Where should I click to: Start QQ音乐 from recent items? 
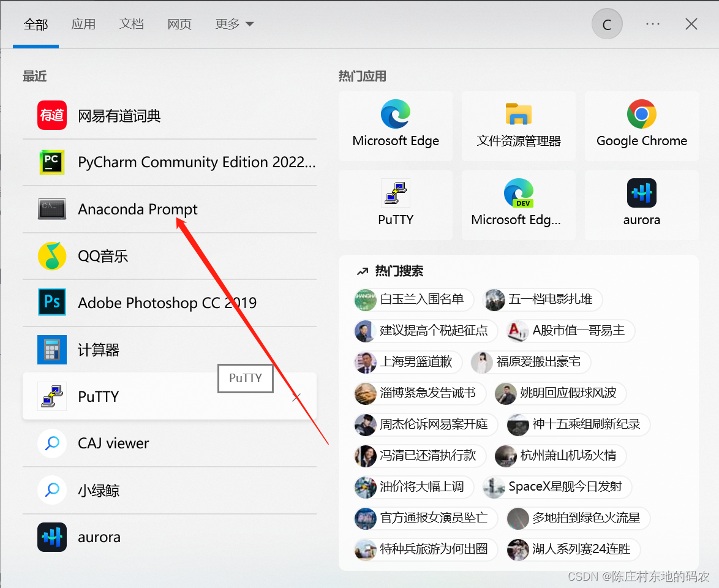(x=101, y=256)
